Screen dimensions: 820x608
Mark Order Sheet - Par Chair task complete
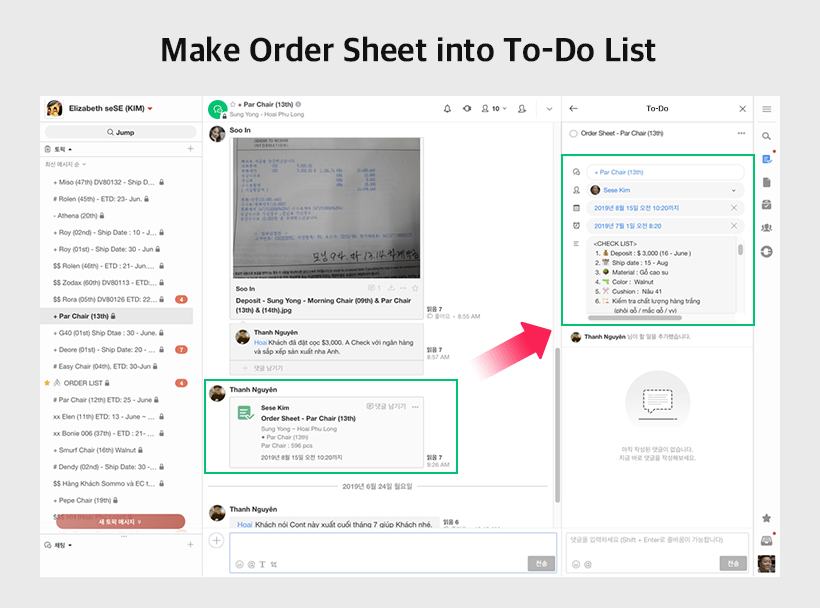573,133
